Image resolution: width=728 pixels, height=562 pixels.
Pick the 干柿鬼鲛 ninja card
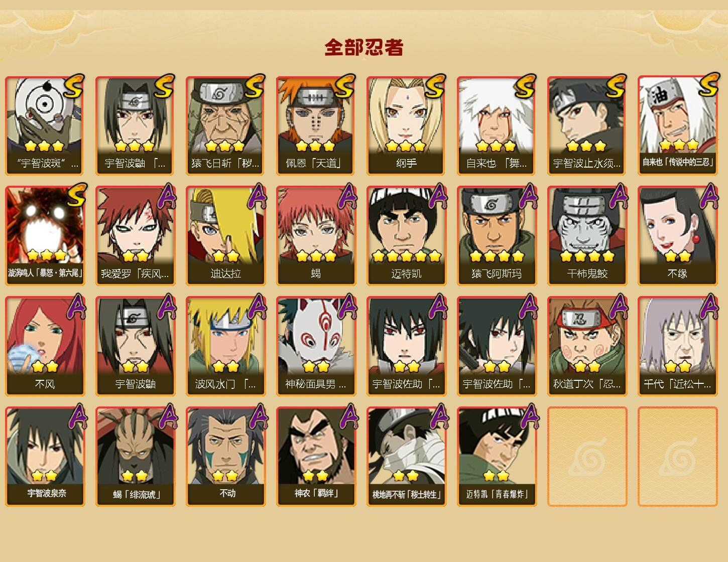point(587,236)
